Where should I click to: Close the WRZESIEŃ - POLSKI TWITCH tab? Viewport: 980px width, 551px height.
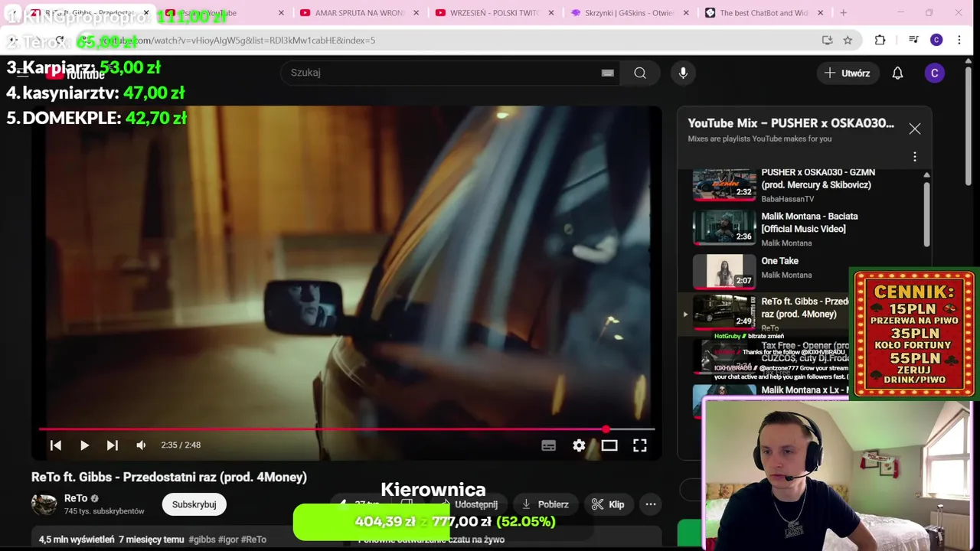(551, 13)
